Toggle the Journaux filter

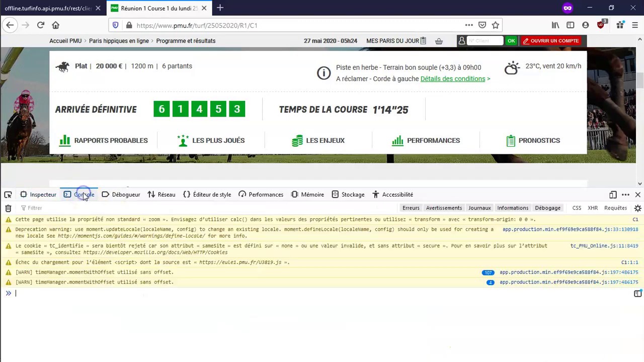coord(479,208)
